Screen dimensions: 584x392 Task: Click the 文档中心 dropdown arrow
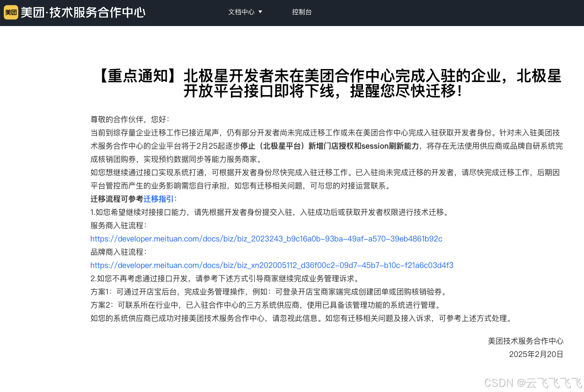[x=260, y=12]
